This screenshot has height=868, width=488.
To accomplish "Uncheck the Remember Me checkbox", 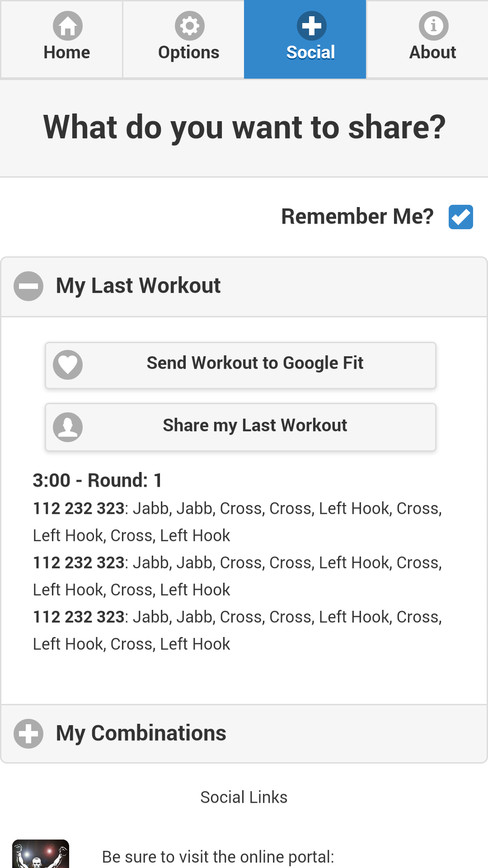I will tap(461, 217).
